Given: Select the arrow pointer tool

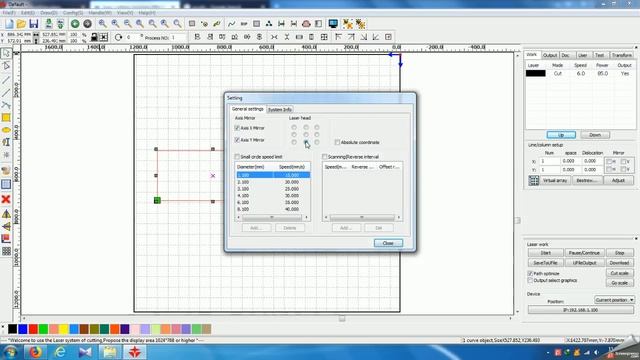Looking at the screenshot, I should pyautogui.click(x=6, y=53).
